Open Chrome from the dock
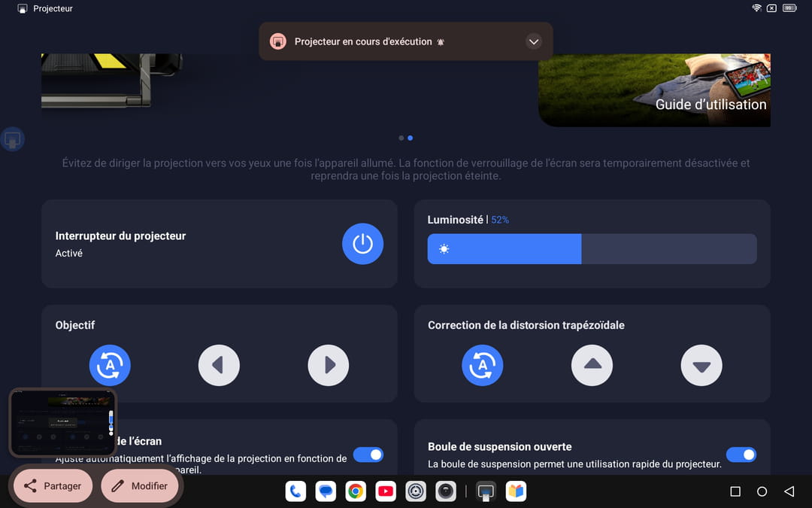 pos(356,491)
